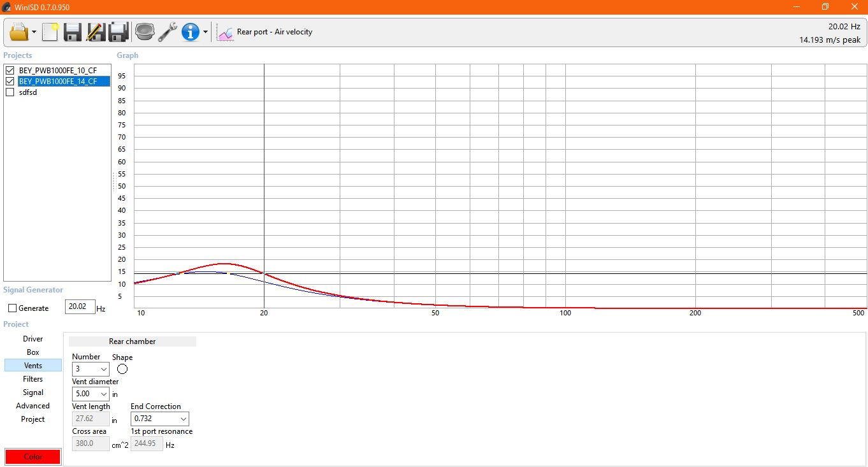This screenshot has height=467, width=868.
Task: Click the Vent length field
Action: [90, 419]
